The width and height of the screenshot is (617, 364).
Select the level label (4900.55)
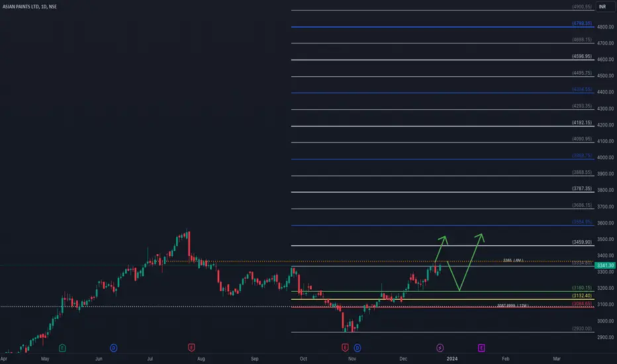582,7
